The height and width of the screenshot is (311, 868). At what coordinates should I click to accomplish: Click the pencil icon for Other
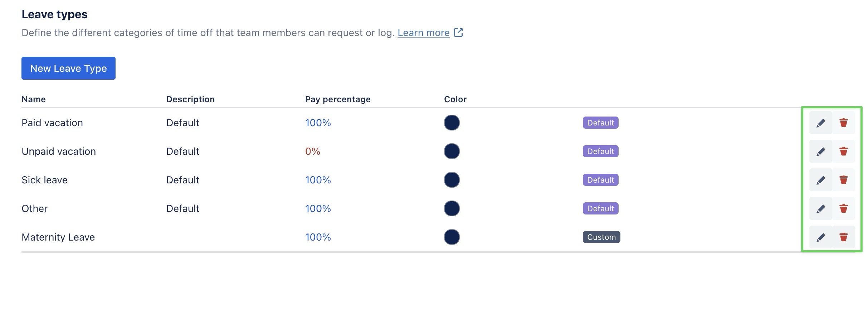pyautogui.click(x=820, y=208)
